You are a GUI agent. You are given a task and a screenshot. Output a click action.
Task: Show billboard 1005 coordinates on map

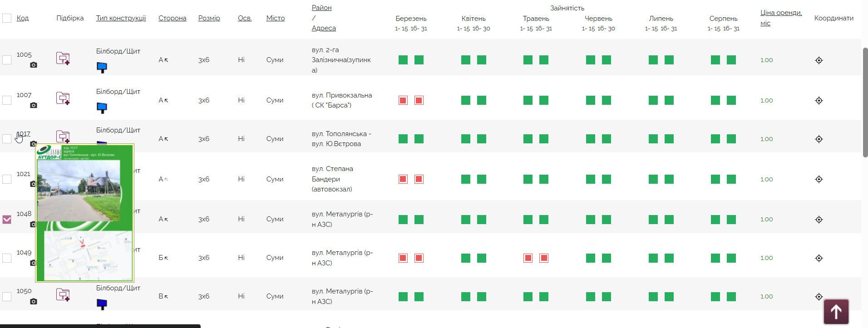click(819, 60)
